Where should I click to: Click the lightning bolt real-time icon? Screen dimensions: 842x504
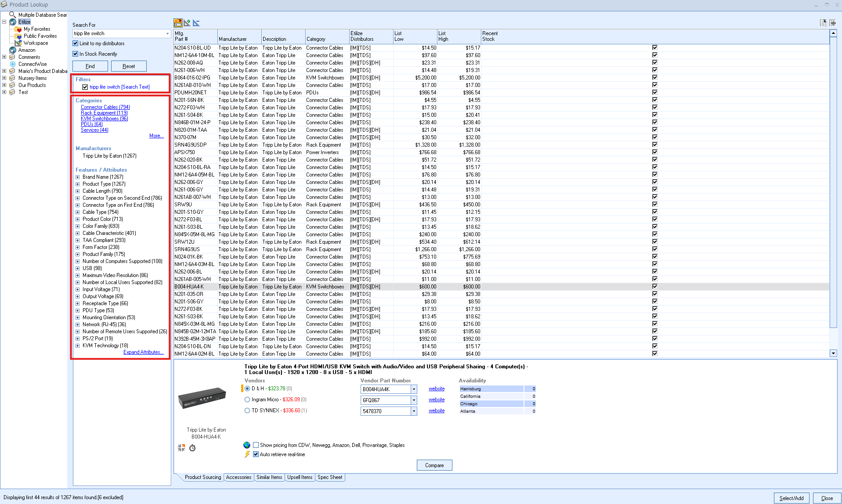tap(247, 454)
